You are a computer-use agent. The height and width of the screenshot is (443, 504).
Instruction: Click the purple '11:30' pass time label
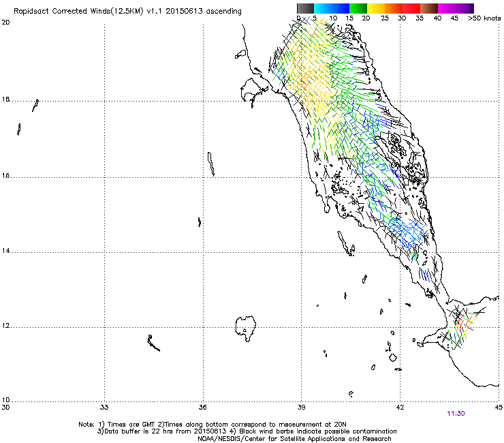coord(456,414)
